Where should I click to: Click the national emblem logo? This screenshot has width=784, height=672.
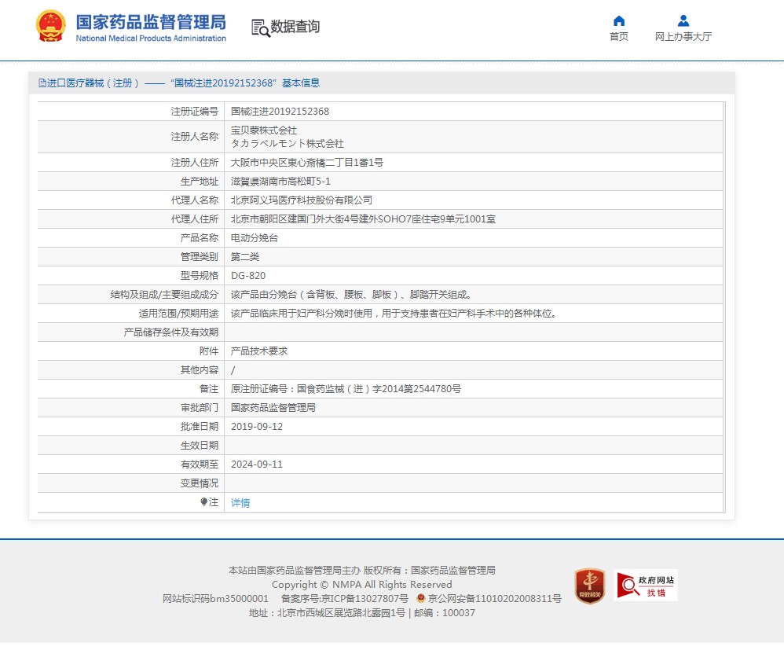(51, 26)
